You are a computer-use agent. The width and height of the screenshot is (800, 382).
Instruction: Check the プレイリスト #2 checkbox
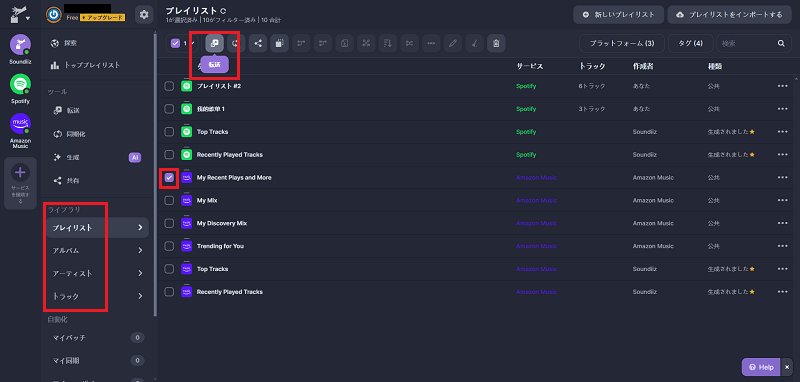(169, 86)
